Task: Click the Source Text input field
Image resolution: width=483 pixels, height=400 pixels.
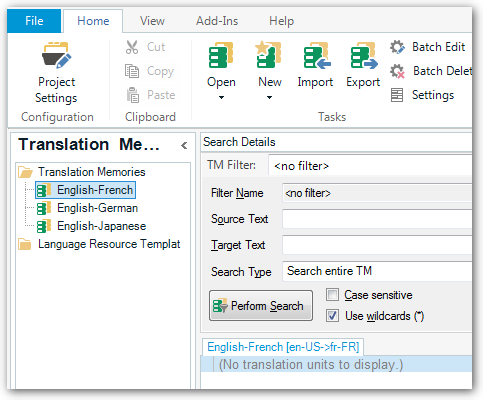Action: (x=377, y=219)
